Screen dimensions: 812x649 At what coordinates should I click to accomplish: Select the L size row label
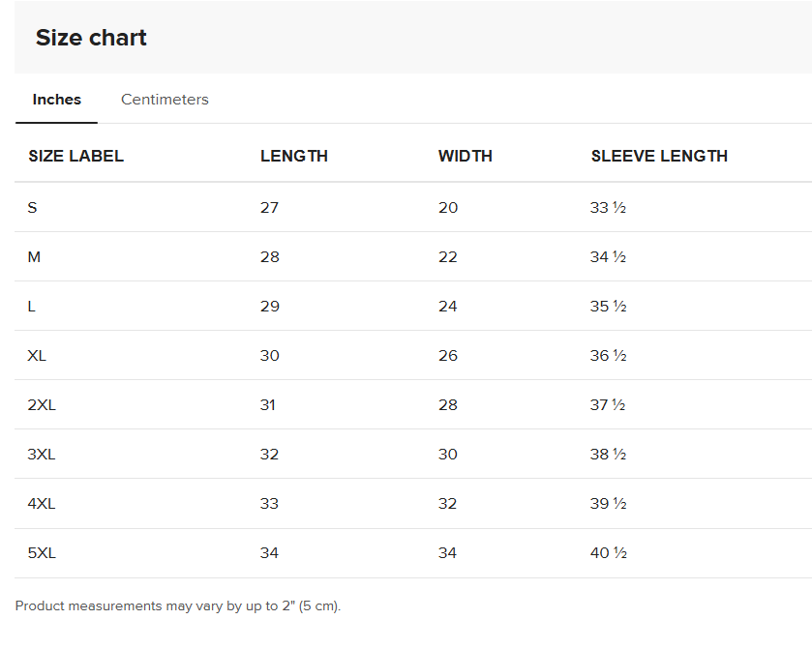[32, 307]
